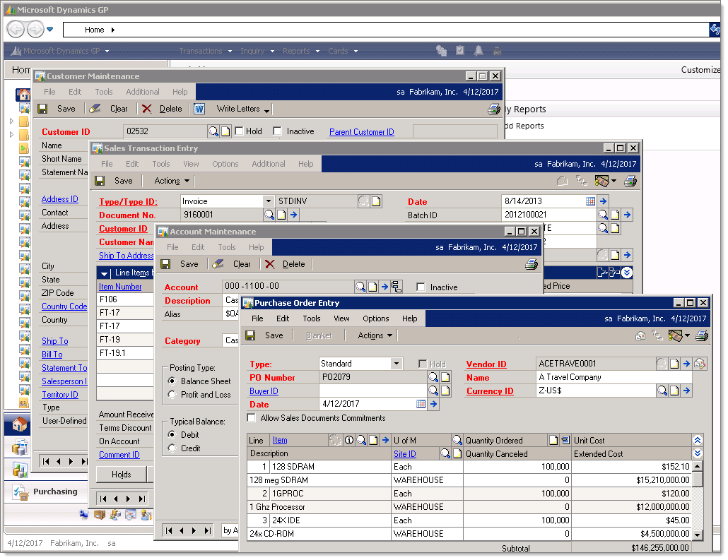This screenshot has width=728, height=560.
Task: Click Save icon in Purchase Order Entry
Action: (x=250, y=335)
